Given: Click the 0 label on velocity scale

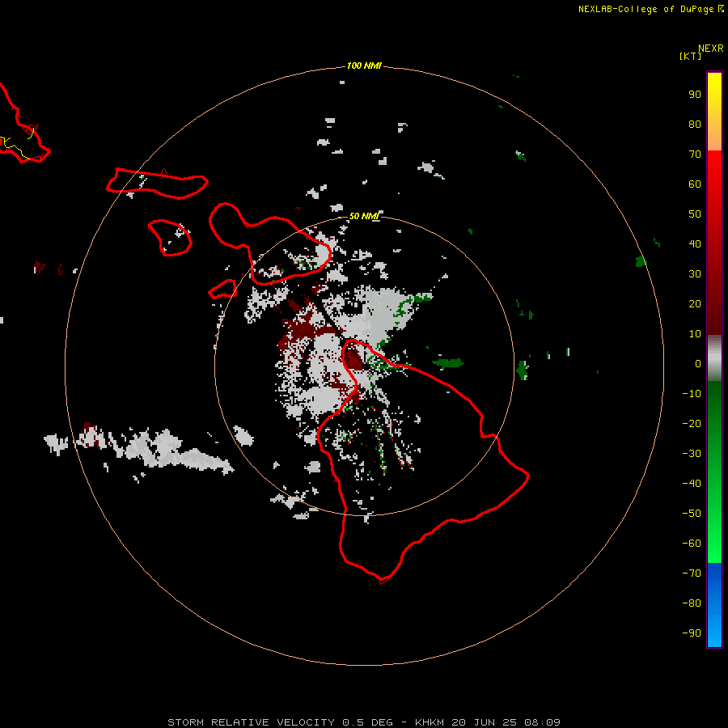Looking at the screenshot, I should click(698, 363).
